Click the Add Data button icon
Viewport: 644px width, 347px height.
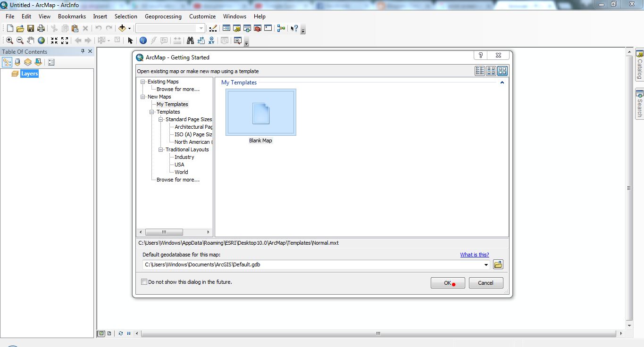click(x=122, y=28)
